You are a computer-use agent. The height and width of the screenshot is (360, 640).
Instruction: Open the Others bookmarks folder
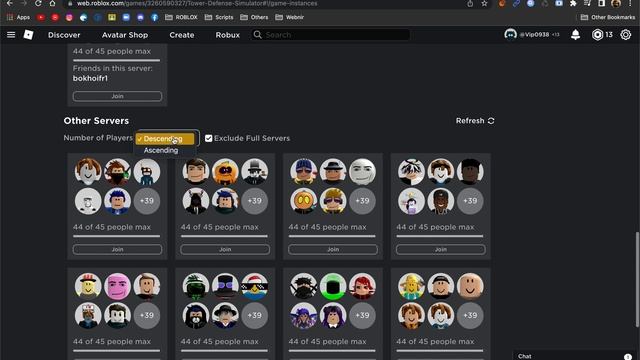tap(254, 17)
